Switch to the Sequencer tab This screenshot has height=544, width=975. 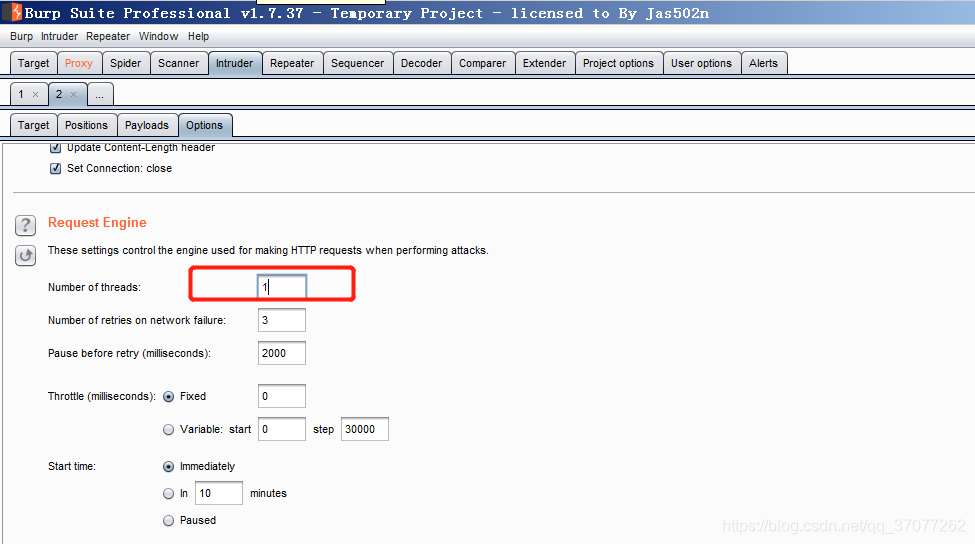pyautogui.click(x=358, y=63)
